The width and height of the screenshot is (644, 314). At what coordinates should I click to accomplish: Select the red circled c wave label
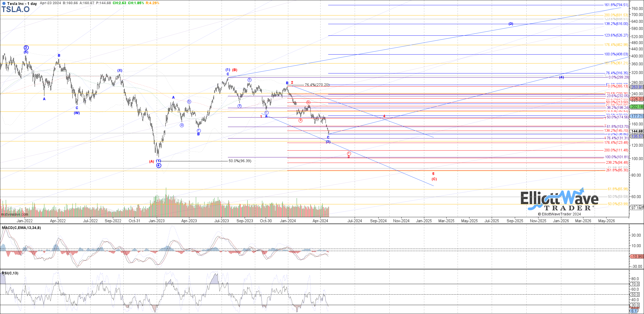point(349,153)
